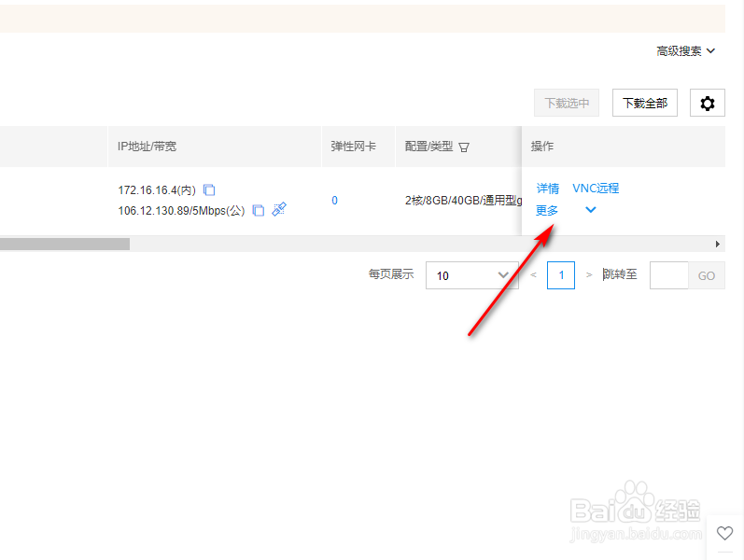
Task: Click the 弹性网卡 count 0 link
Action: tap(334, 201)
